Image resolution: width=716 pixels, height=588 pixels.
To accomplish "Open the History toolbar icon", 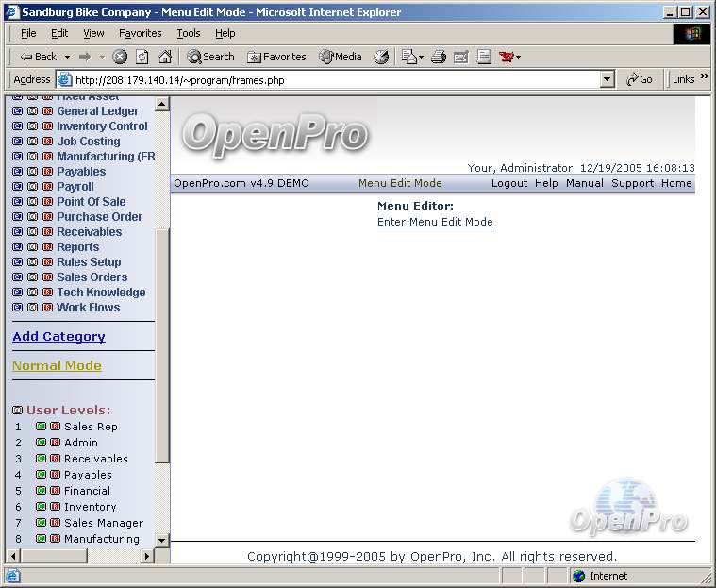I will tap(381, 57).
